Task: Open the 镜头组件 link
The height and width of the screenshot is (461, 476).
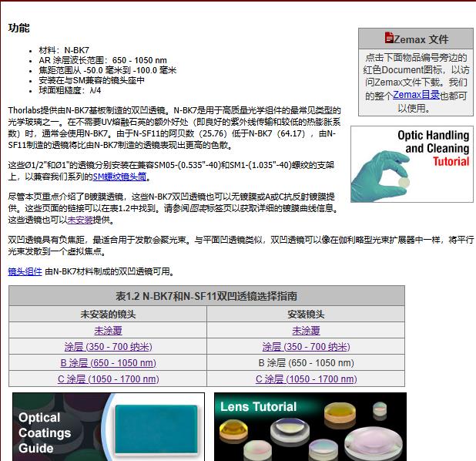Action: (25, 271)
